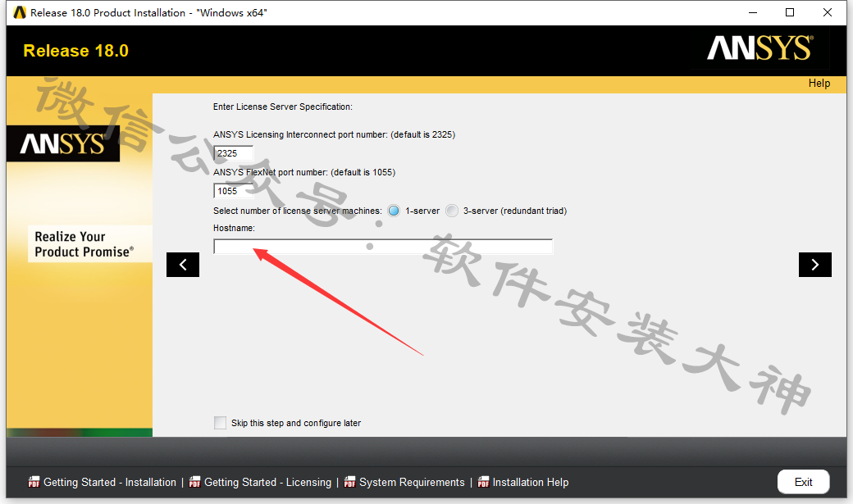Click the ANSYS title bar app icon
Screen dimensions: 853x504
click(20, 12)
